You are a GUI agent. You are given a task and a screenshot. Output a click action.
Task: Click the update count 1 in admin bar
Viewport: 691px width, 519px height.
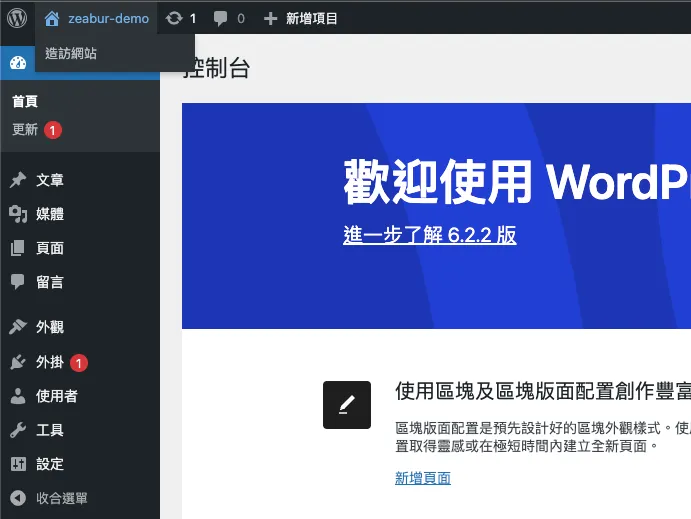click(193, 19)
